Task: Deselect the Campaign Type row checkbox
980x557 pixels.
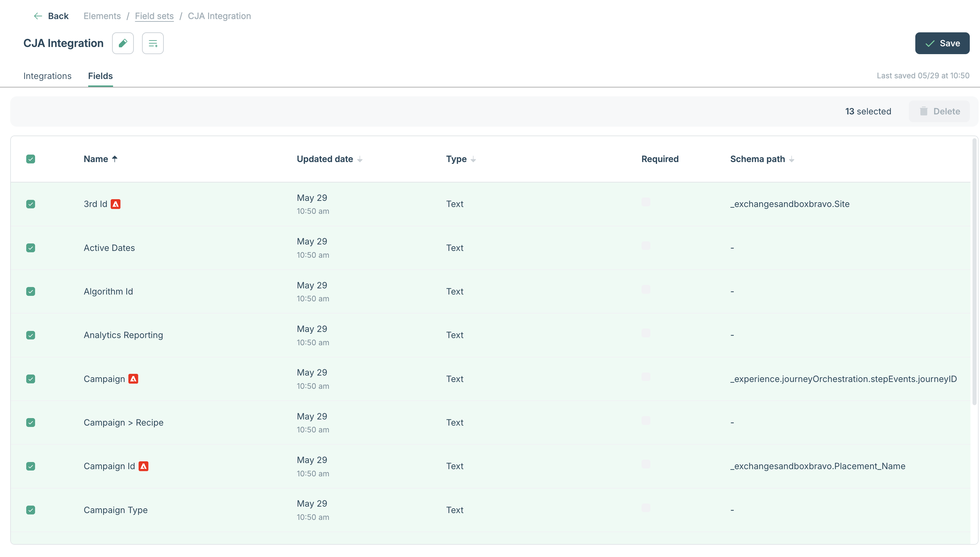Action: (x=31, y=510)
